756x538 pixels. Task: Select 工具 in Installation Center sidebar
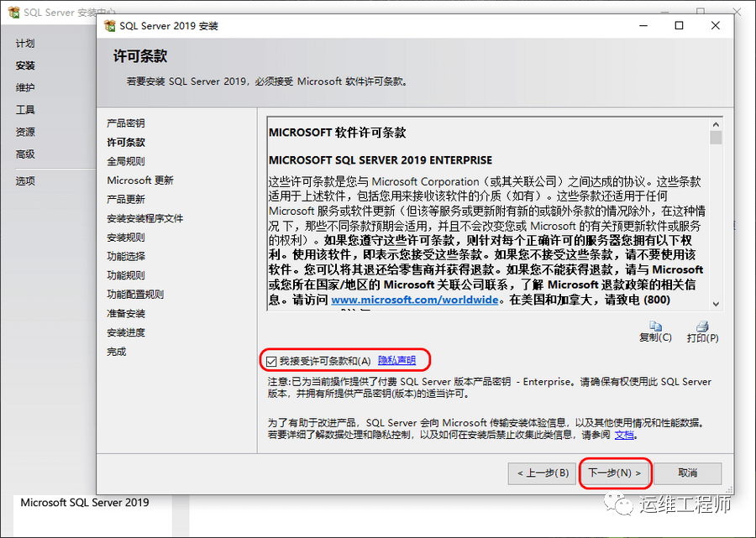(25, 110)
